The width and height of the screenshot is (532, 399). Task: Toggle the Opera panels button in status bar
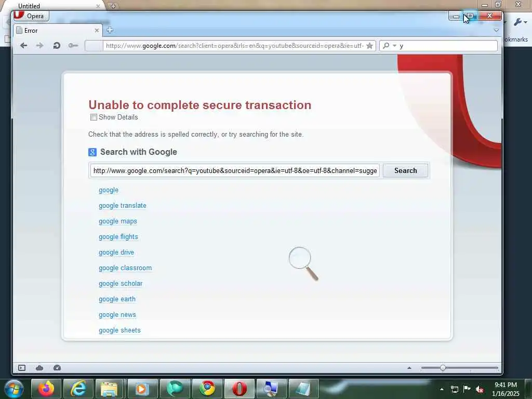pyautogui.click(x=22, y=368)
